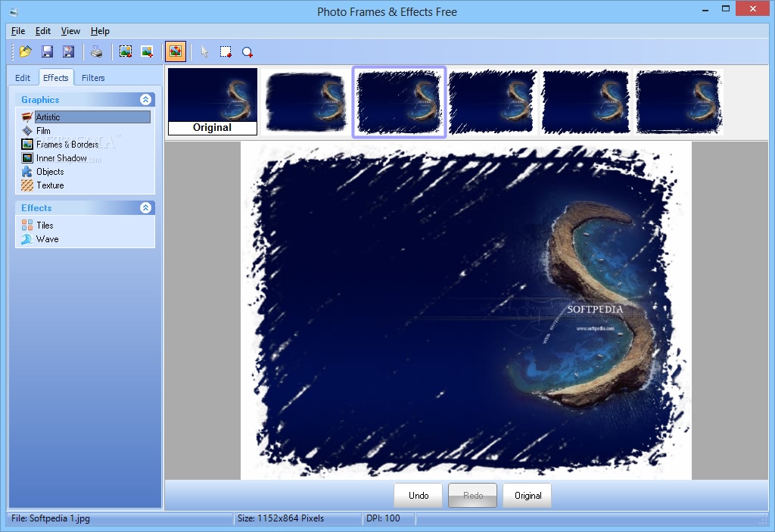Choose the Wave effect
Viewport: 775px width, 532px height.
point(47,239)
